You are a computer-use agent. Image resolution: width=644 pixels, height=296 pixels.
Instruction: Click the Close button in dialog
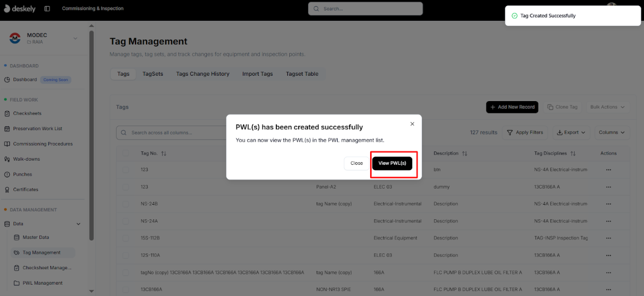click(x=357, y=163)
